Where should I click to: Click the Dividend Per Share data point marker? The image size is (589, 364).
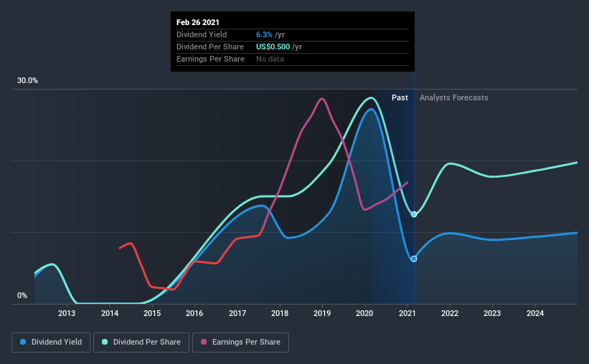[x=413, y=214]
